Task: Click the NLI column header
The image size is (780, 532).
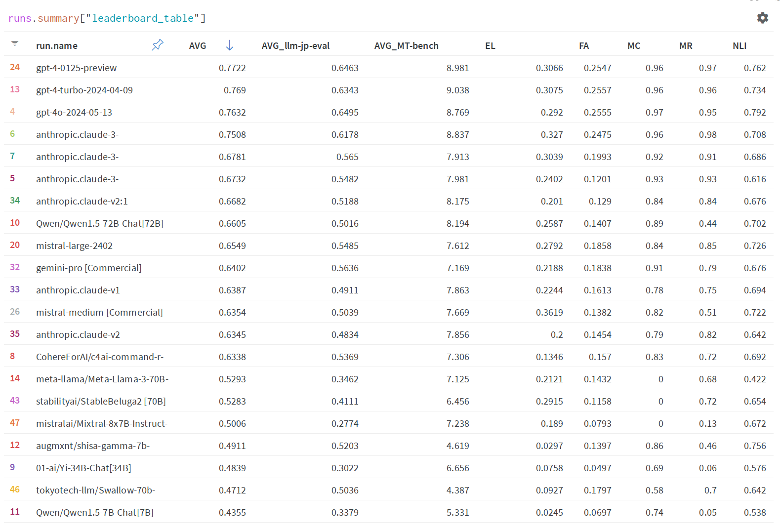Action: [739, 46]
